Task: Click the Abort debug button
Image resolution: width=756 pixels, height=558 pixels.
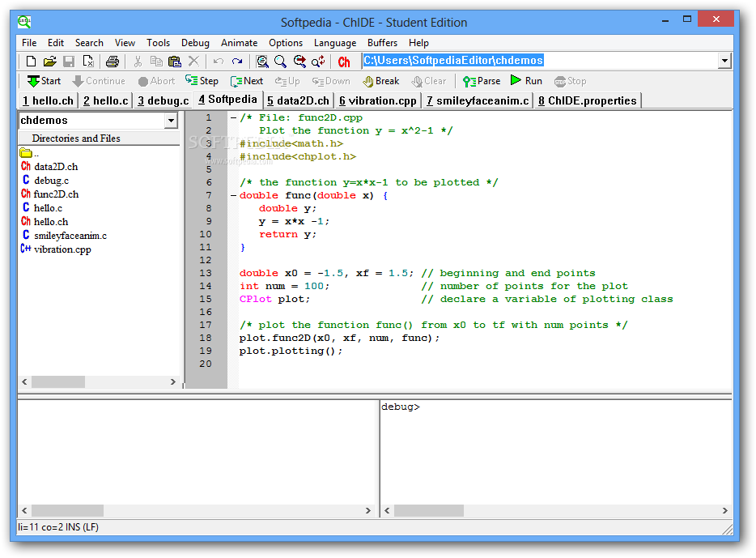Action: [156, 81]
